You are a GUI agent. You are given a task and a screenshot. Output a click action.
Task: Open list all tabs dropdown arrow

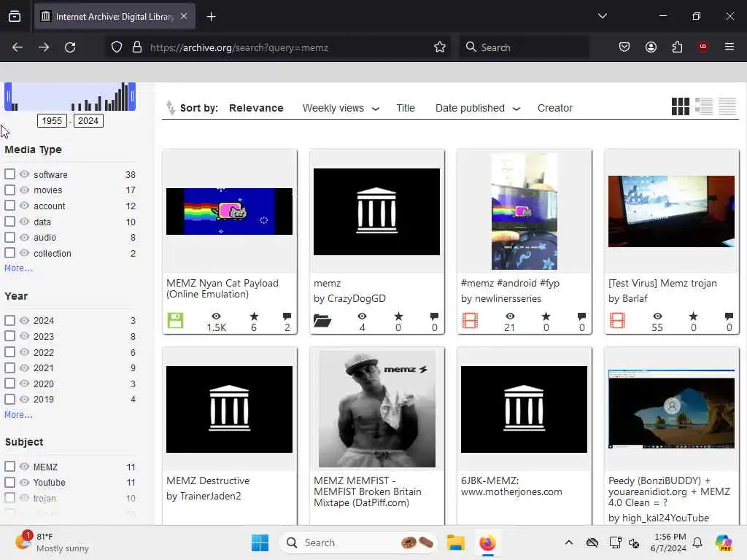pos(602,16)
